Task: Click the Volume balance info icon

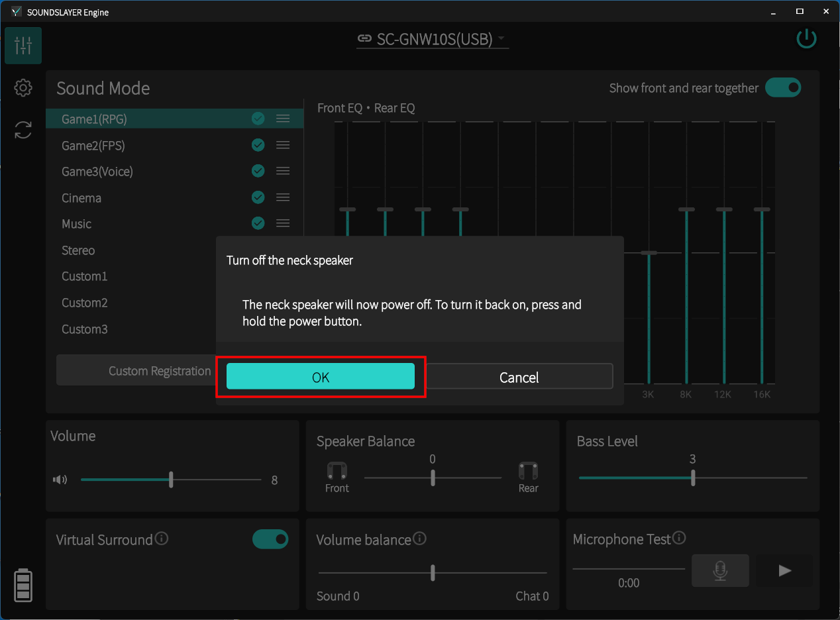Action: 419,539
